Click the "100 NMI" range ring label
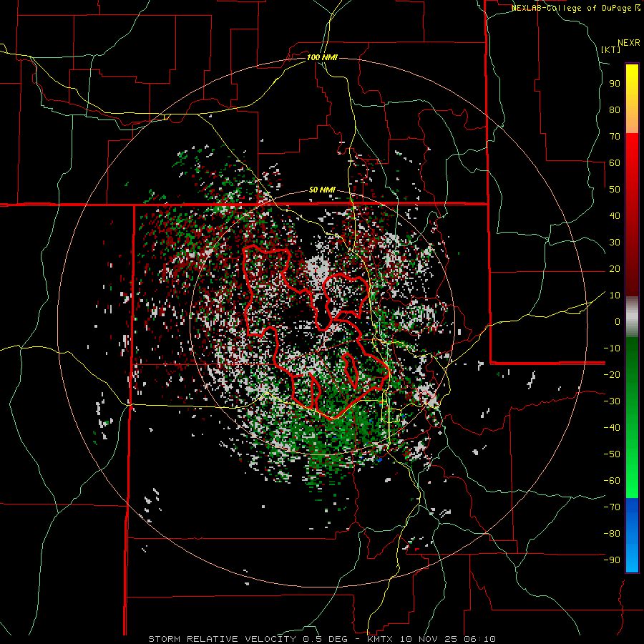 click(x=322, y=57)
